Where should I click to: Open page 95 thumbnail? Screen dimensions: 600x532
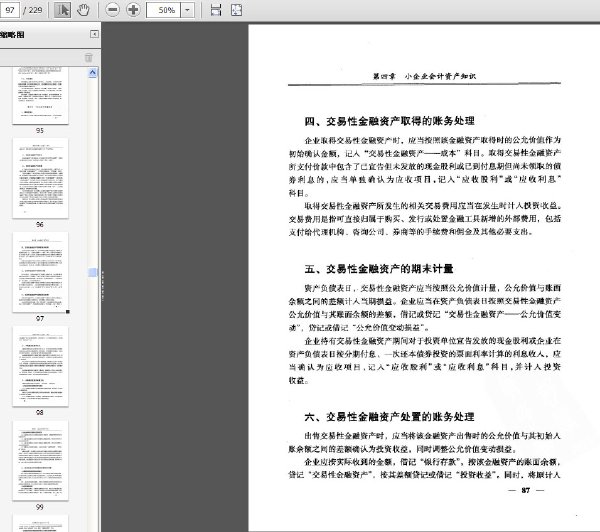point(40,96)
